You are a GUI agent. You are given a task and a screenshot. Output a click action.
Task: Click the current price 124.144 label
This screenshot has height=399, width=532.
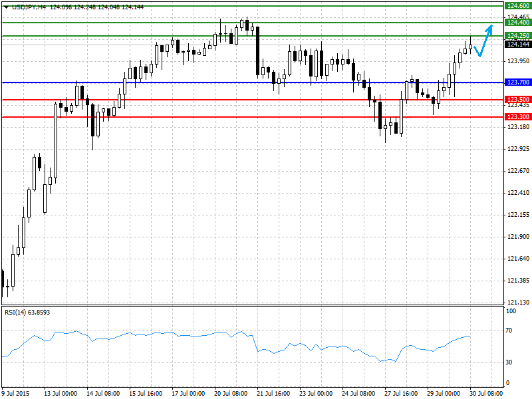518,45
